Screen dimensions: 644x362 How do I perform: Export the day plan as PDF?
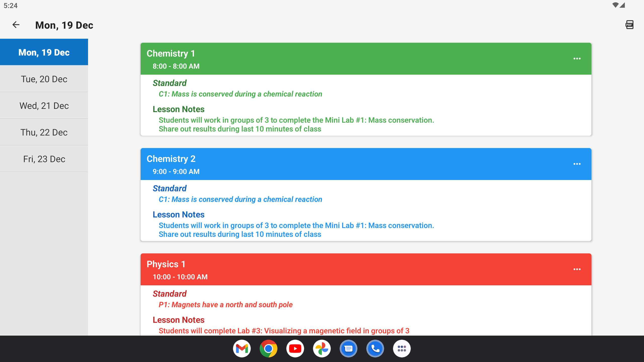point(629,25)
